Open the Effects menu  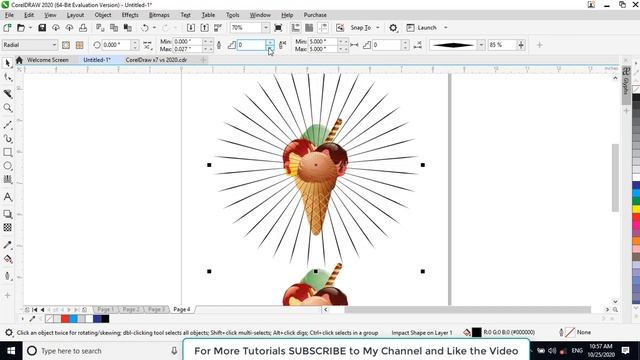pos(130,15)
